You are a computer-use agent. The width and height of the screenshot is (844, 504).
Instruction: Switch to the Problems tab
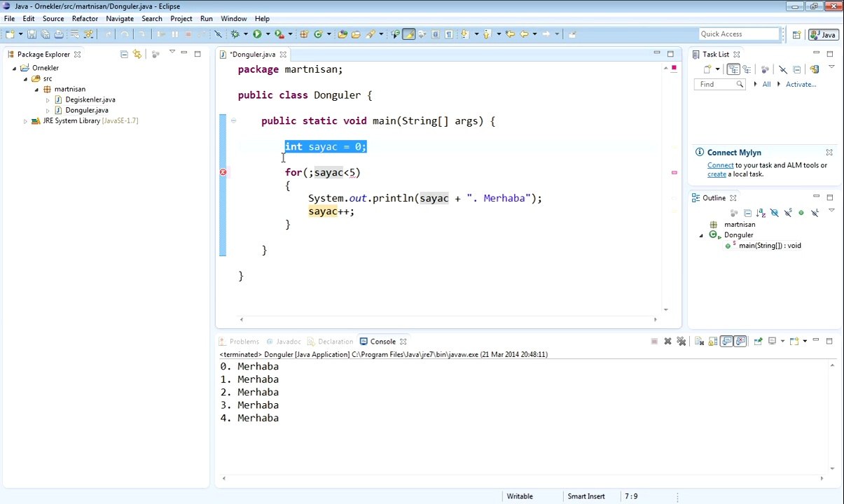pos(238,342)
